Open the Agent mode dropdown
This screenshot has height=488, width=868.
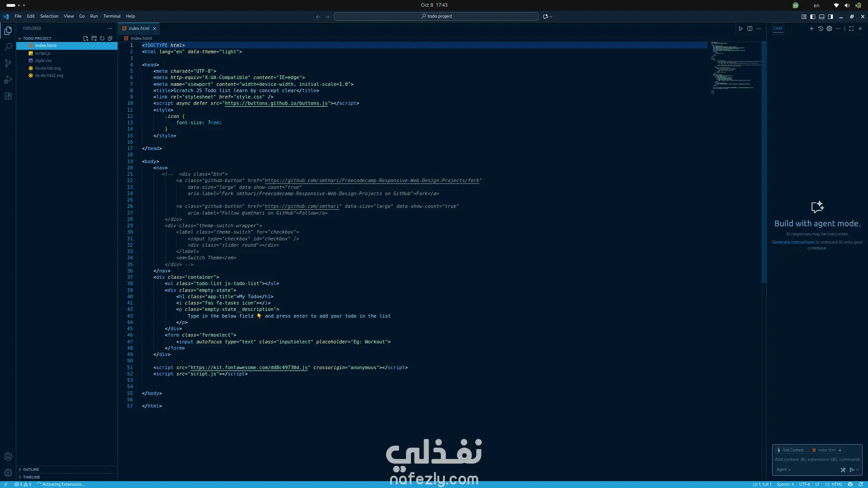(783, 470)
